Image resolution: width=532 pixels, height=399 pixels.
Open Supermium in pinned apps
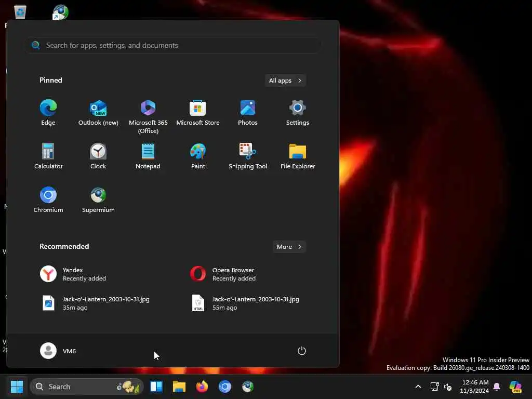[98, 200]
